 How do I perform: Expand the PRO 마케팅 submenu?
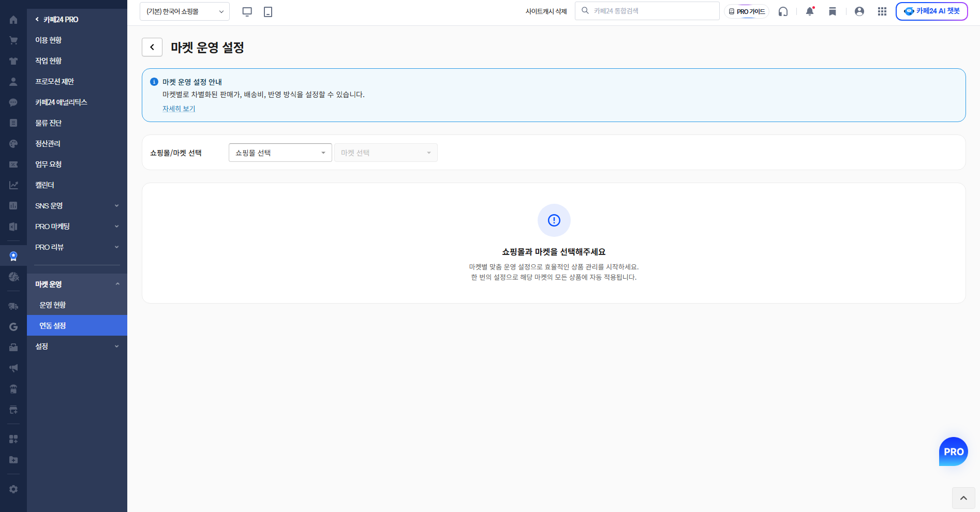pos(77,227)
